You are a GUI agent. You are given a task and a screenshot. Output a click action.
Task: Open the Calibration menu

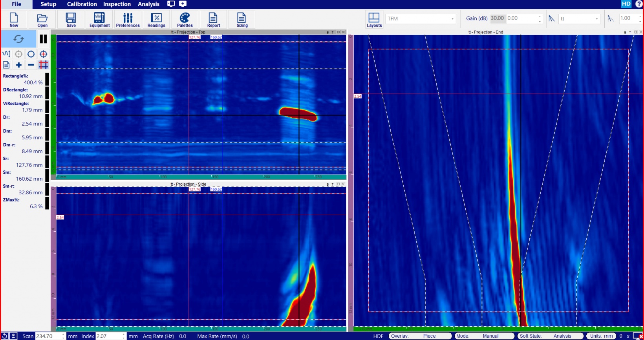click(x=82, y=4)
